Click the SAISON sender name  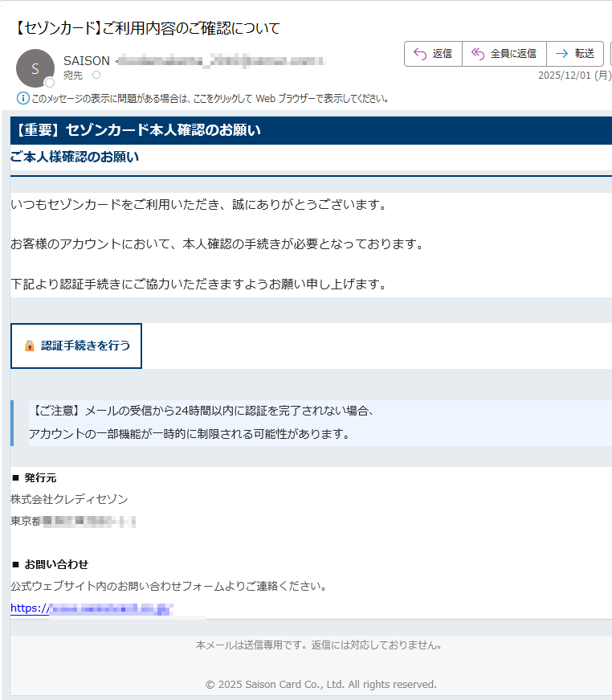tap(86, 61)
